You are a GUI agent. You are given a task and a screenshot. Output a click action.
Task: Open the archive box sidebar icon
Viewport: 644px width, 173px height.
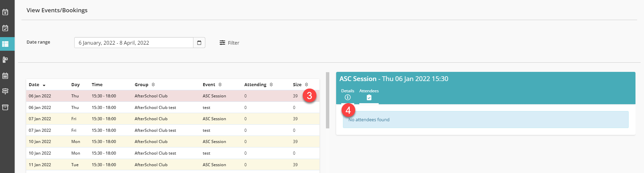point(5,107)
